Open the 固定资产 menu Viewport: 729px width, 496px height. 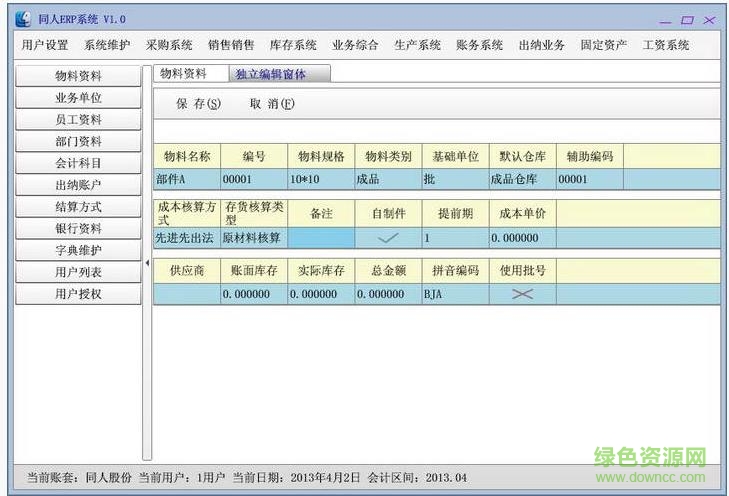603,45
